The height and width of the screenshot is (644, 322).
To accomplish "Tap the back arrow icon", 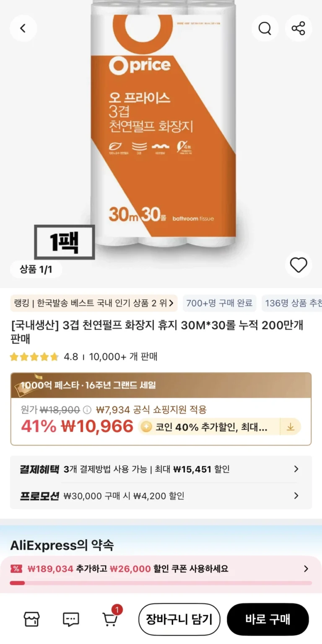I will (x=23, y=28).
